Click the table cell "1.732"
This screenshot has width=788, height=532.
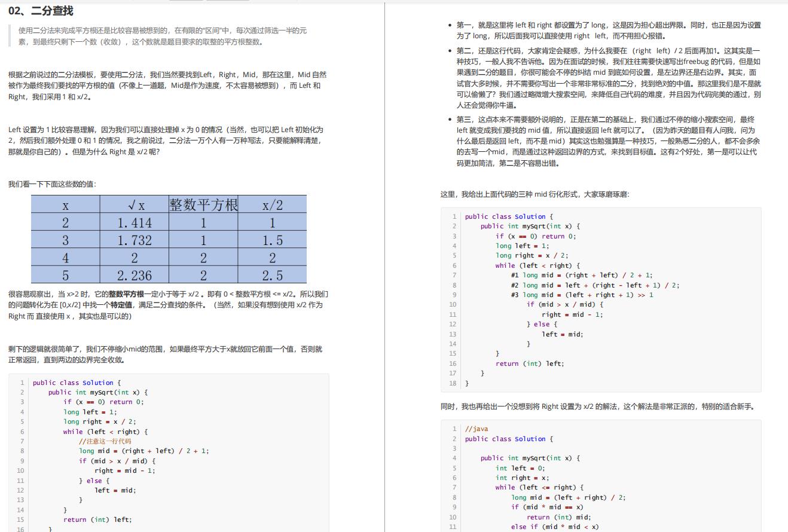[135, 240]
